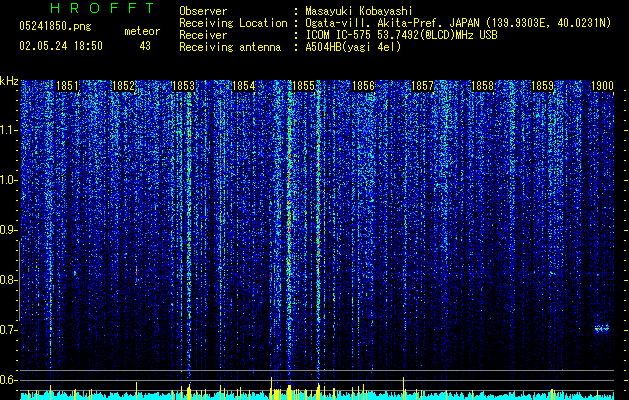Click the kHz axis unit label

click(x=9, y=81)
